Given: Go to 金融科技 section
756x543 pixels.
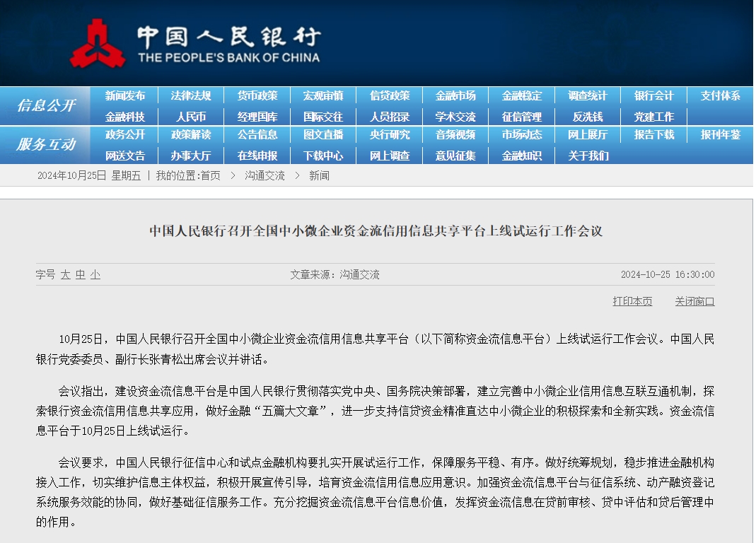Looking at the screenshot, I should pyautogui.click(x=125, y=117).
